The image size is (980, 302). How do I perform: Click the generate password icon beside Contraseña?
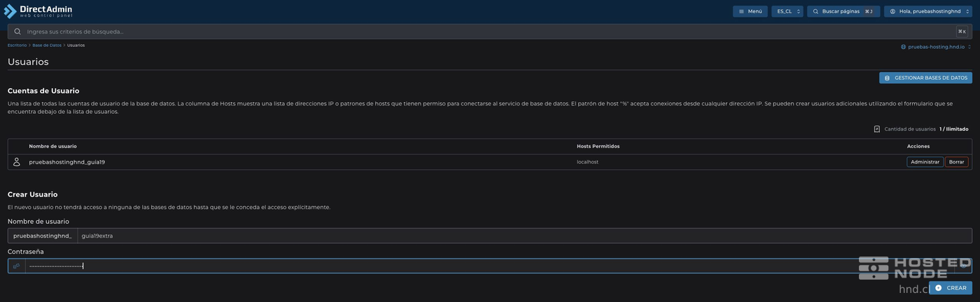(17, 266)
